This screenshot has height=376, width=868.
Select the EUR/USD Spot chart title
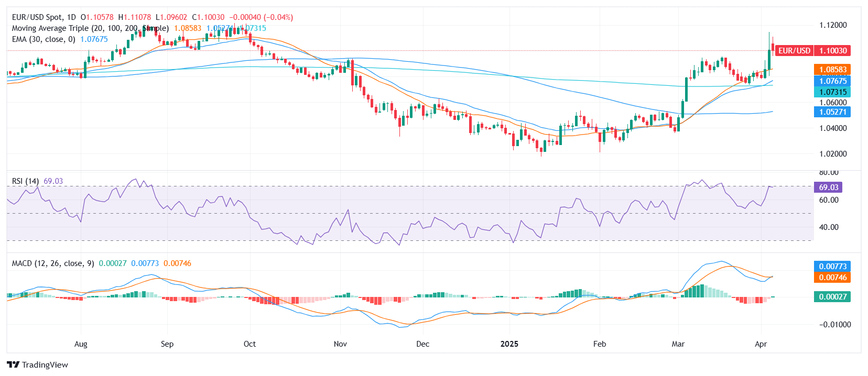(44, 17)
